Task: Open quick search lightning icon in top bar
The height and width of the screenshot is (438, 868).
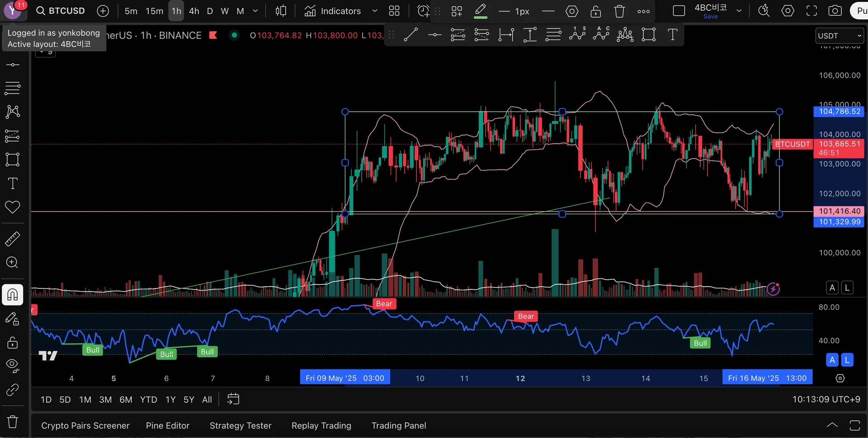Action: point(764,11)
